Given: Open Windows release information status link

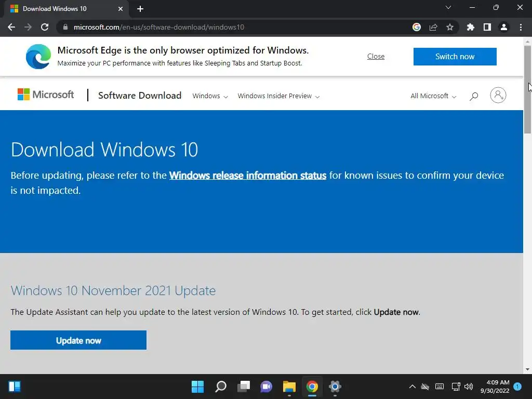Looking at the screenshot, I should click(x=248, y=176).
